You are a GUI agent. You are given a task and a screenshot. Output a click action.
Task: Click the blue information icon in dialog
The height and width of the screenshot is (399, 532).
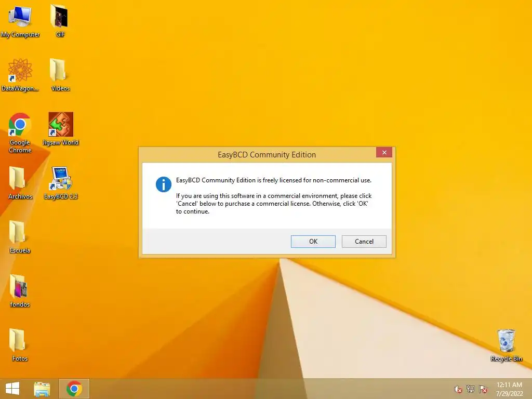pos(164,184)
